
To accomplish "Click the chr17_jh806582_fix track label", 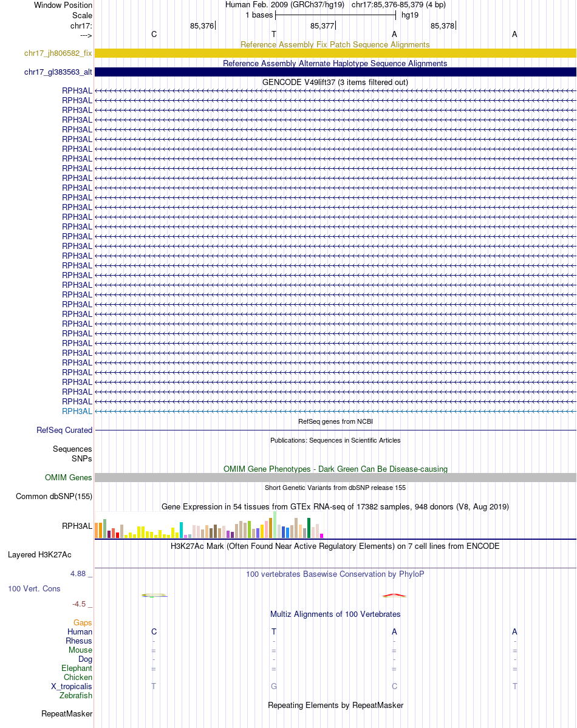I will click(x=58, y=53).
